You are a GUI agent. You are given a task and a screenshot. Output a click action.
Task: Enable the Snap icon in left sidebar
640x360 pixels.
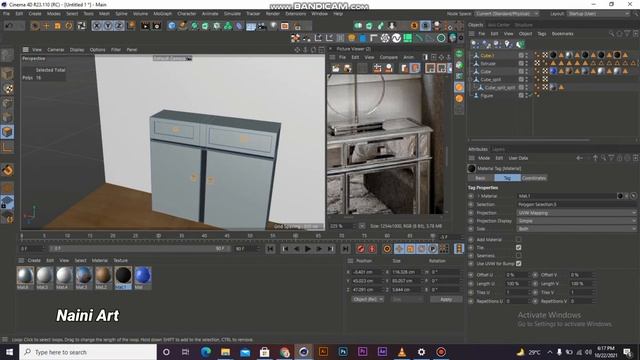[7, 170]
